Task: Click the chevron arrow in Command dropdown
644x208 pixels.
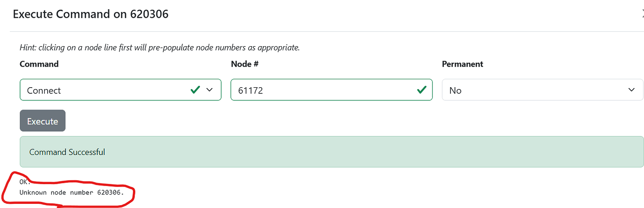Action: tap(210, 90)
